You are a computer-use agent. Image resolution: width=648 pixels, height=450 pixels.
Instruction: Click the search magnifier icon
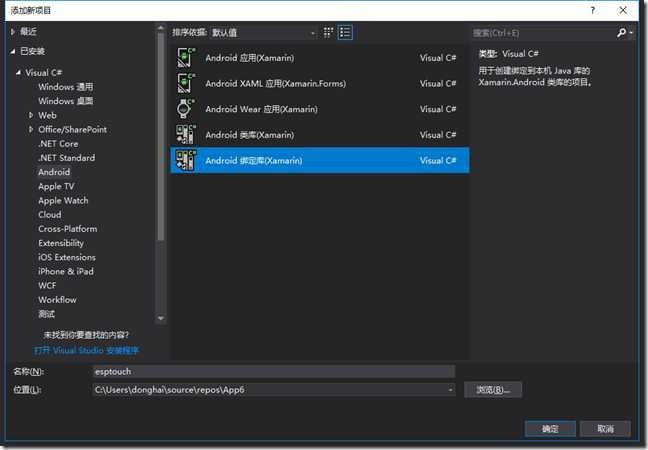pos(621,33)
